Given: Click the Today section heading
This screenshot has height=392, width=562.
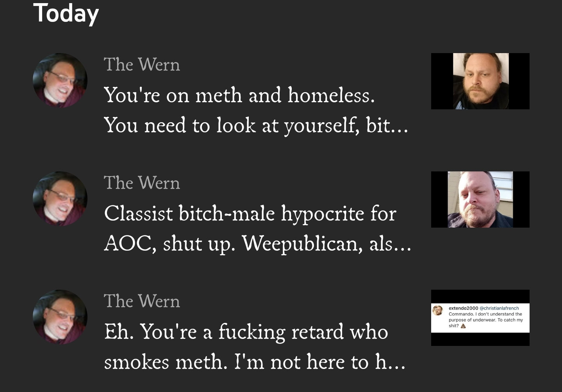Looking at the screenshot, I should pyautogui.click(x=66, y=14).
